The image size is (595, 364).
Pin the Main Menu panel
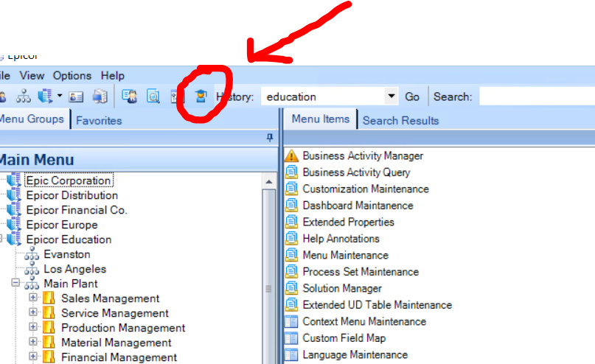[x=269, y=137]
